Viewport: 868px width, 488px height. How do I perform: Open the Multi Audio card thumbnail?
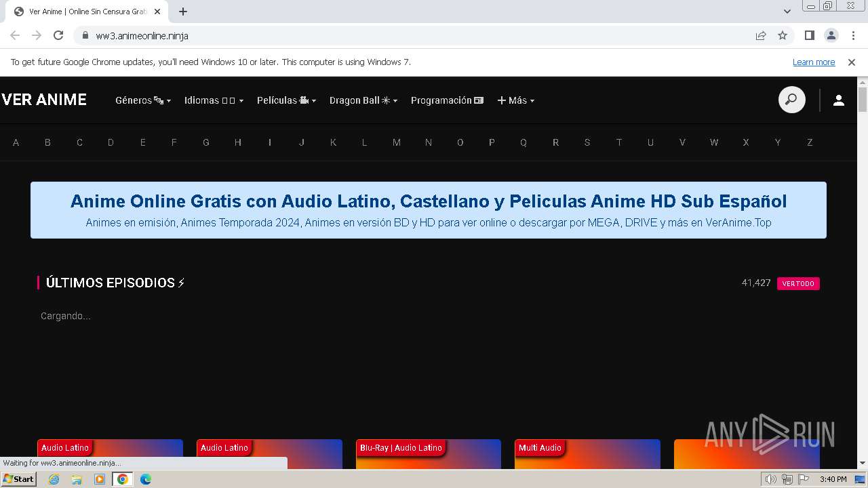point(587,454)
